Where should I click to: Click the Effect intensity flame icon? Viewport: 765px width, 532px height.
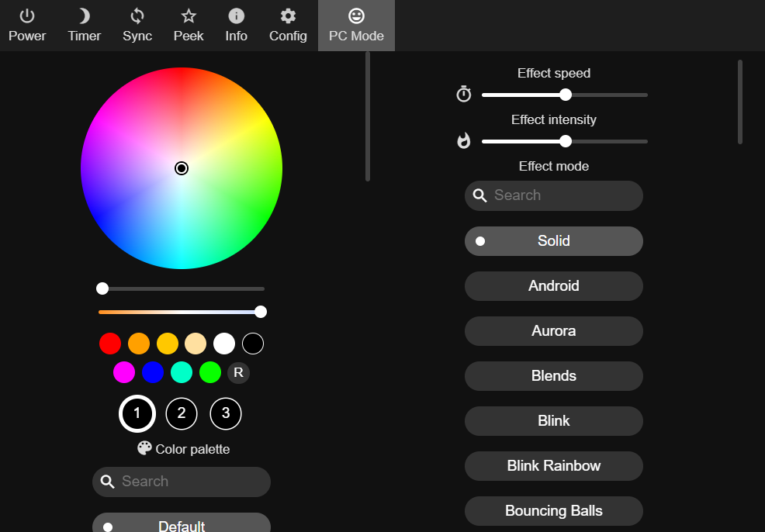463,140
